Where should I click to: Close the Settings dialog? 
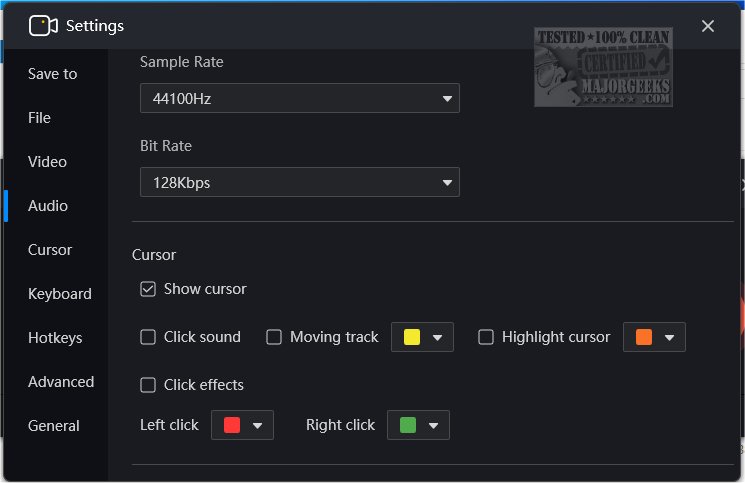(x=708, y=26)
